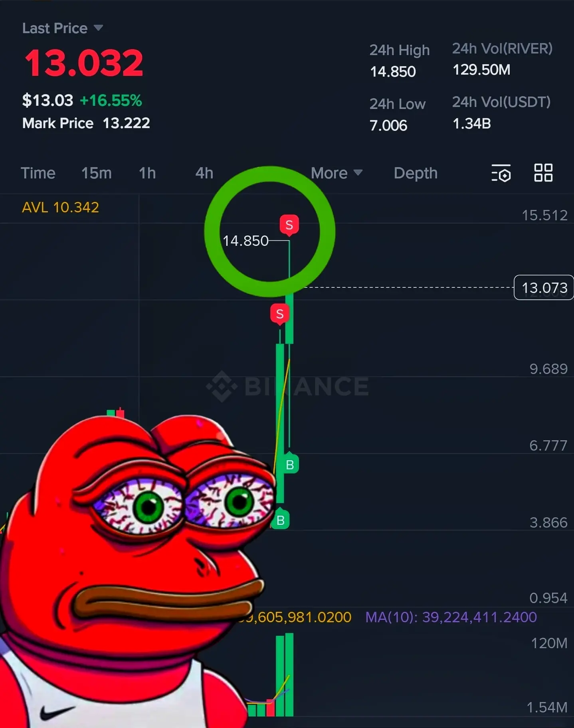Viewport: 574px width, 728px height.
Task: Click the Binance watermark logo
Action: tap(287, 386)
